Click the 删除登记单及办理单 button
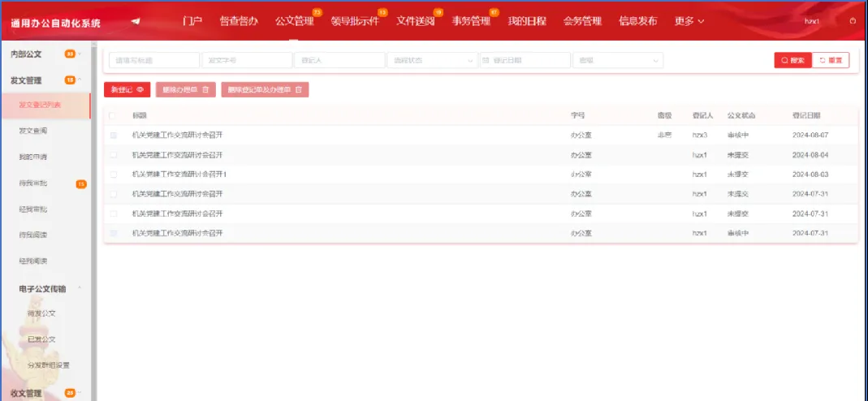 [x=266, y=89]
